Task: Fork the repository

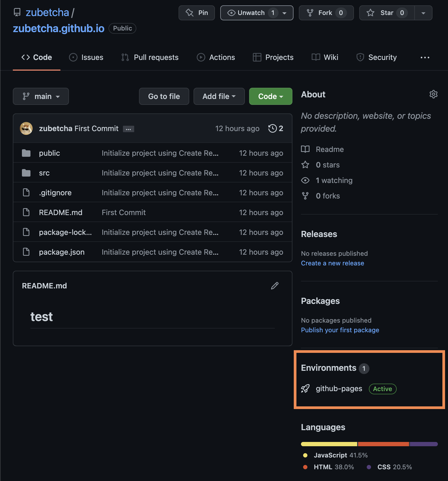Action: pyautogui.click(x=326, y=13)
